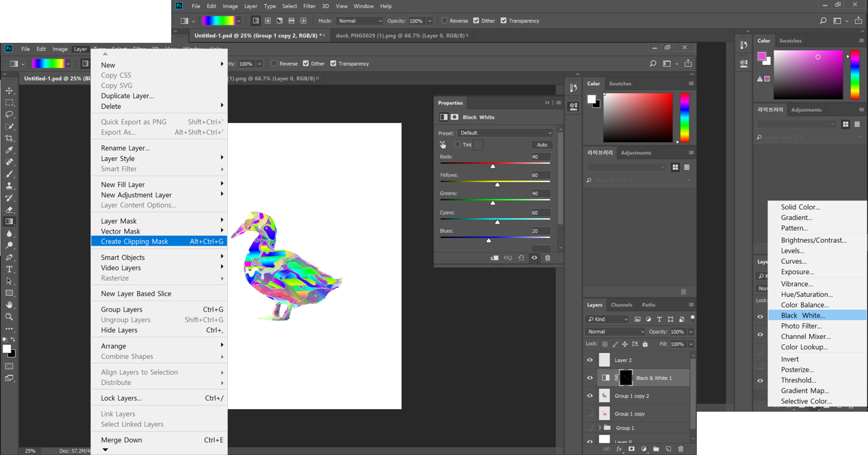Uncheck Transparency in the back window
This screenshot has width=868, height=455.
click(x=504, y=21)
